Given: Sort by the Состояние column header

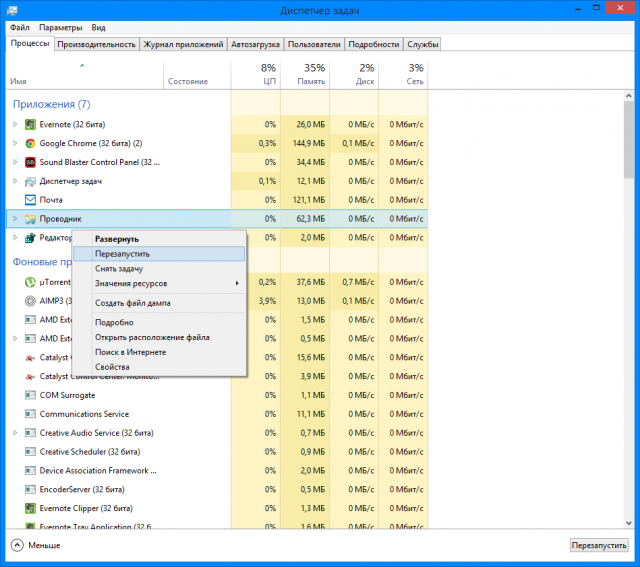Looking at the screenshot, I should [x=197, y=75].
